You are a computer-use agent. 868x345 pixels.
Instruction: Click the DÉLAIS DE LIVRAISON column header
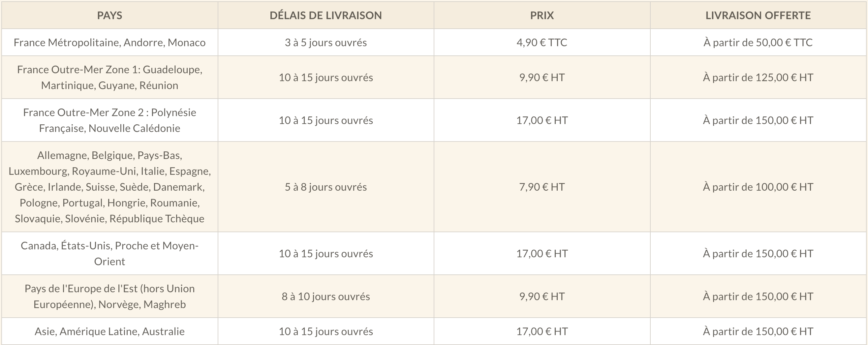coord(325,16)
